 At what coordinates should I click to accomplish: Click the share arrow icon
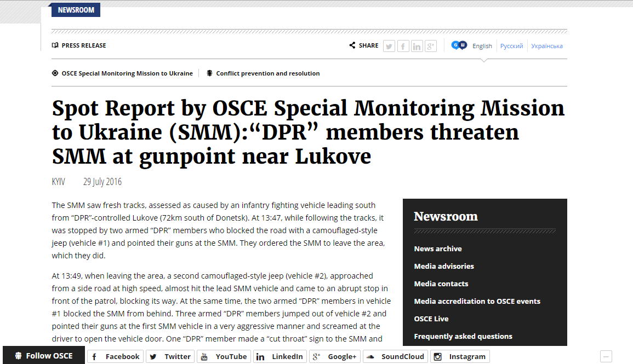(x=352, y=45)
